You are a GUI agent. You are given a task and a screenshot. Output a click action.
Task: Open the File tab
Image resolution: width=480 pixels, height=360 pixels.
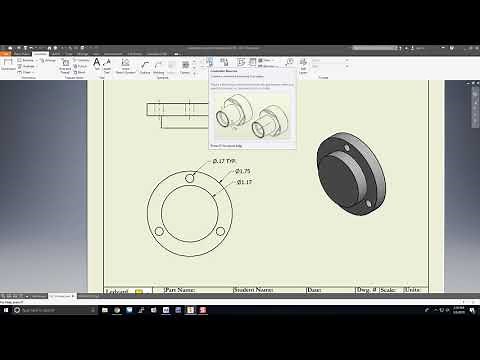5,54
